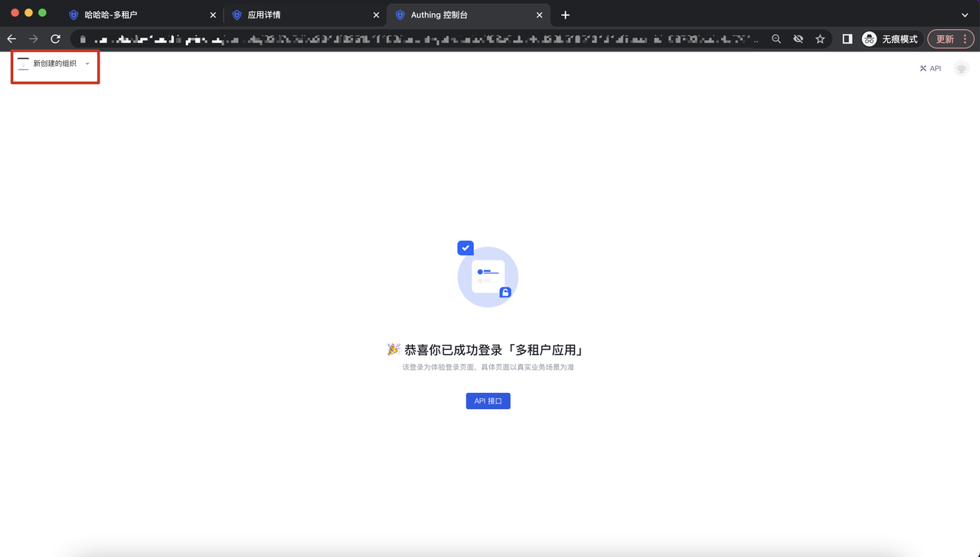
Task: Toggle the browser side panel
Action: pyautogui.click(x=848, y=39)
